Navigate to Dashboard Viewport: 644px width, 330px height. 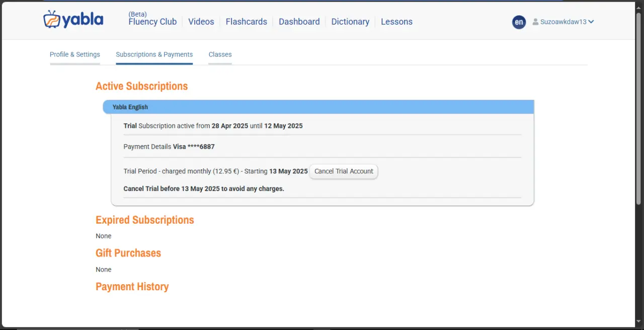coord(299,22)
